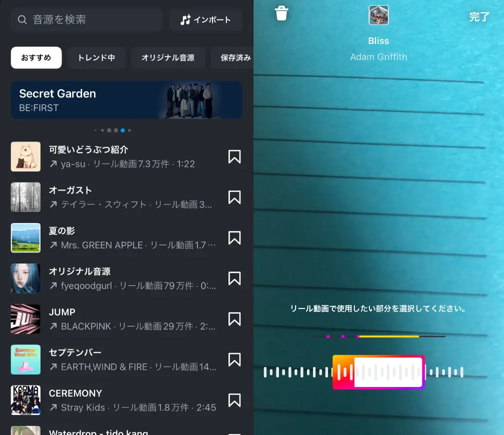The width and height of the screenshot is (504, 435).
Task: Click the 音源を検索 search field
Action: (x=86, y=20)
